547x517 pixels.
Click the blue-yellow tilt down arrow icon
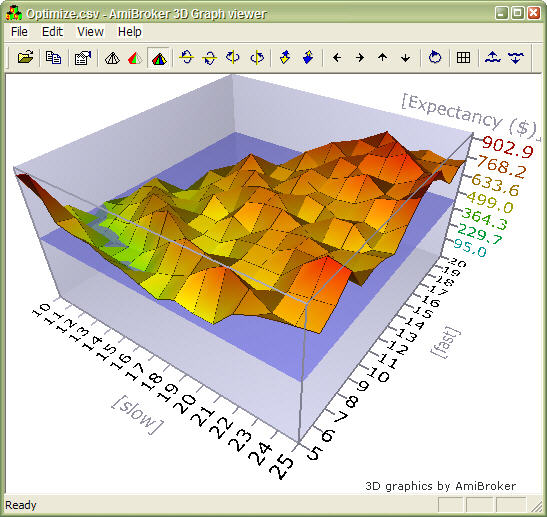pyautogui.click(x=308, y=57)
